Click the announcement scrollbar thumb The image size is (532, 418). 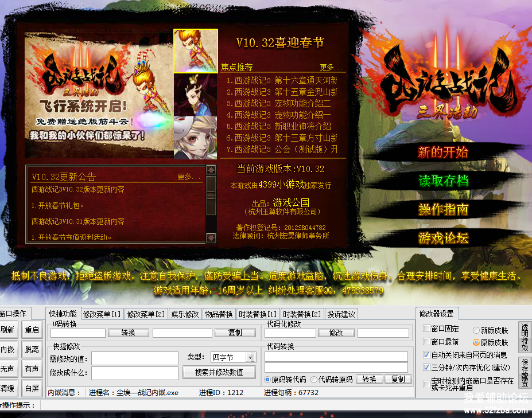point(211,196)
